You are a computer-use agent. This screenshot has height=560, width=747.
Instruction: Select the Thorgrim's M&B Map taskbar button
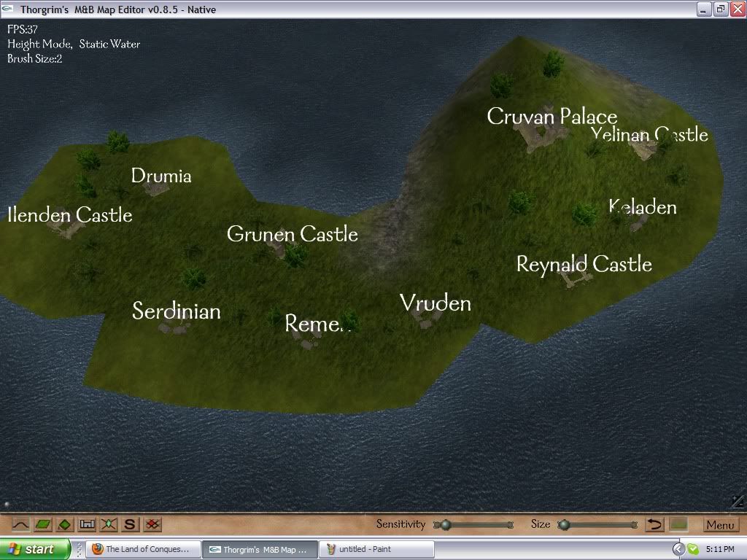tap(260, 548)
